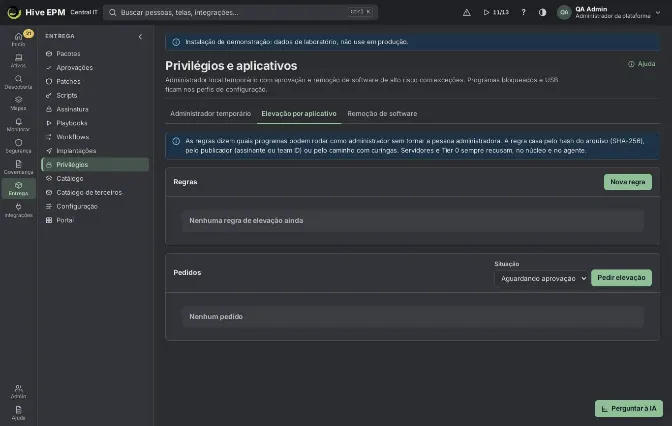
Task: Switch to Elevação por aplicativo tab
Action: click(299, 114)
